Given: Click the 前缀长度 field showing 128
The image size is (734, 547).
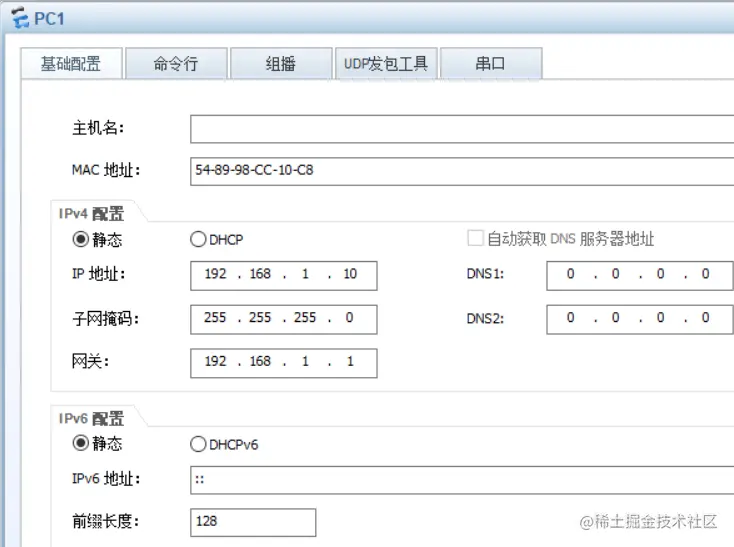Looking at the screenshot, I should click(x=253, y=522).
